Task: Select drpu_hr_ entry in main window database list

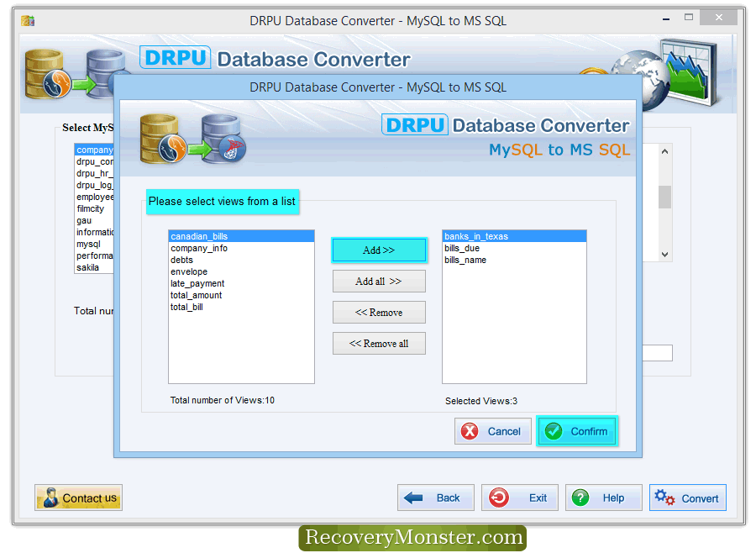Action: tap(94, 173)
